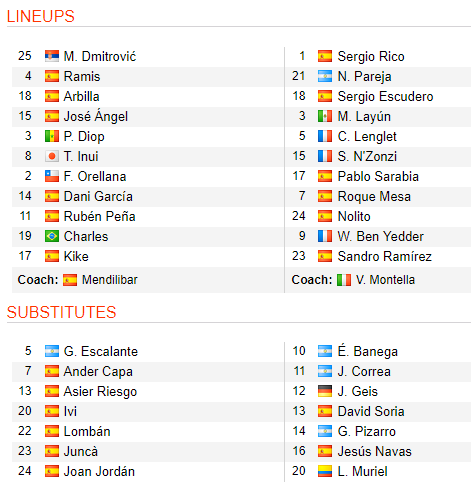Click on Joan Jordán's name
Image resolution: width=471 pixels, height=489 pixels.
(99, 471)
